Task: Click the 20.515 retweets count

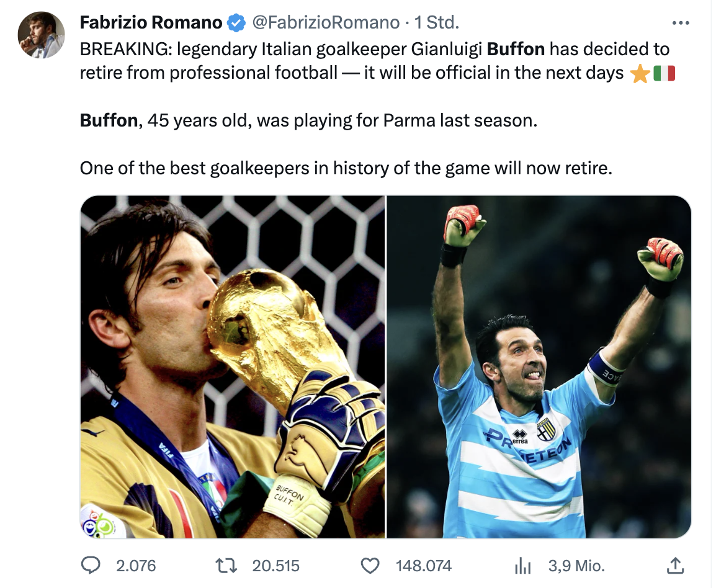Action: pos(276,566)
